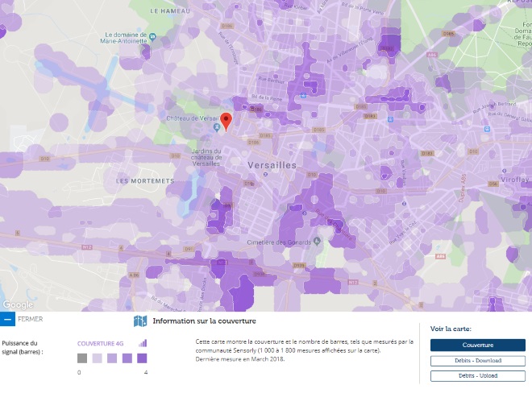Click the Versailles city label on map

click(270, 165)
